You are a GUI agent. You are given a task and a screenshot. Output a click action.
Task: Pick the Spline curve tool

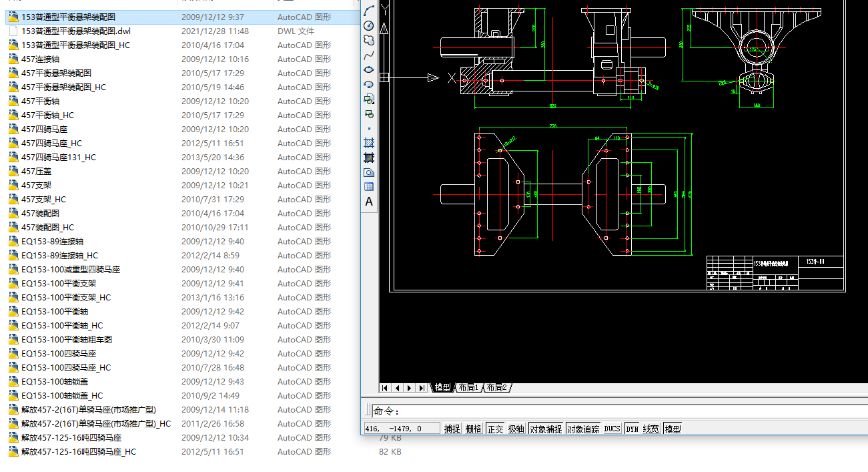click(369, 55)
